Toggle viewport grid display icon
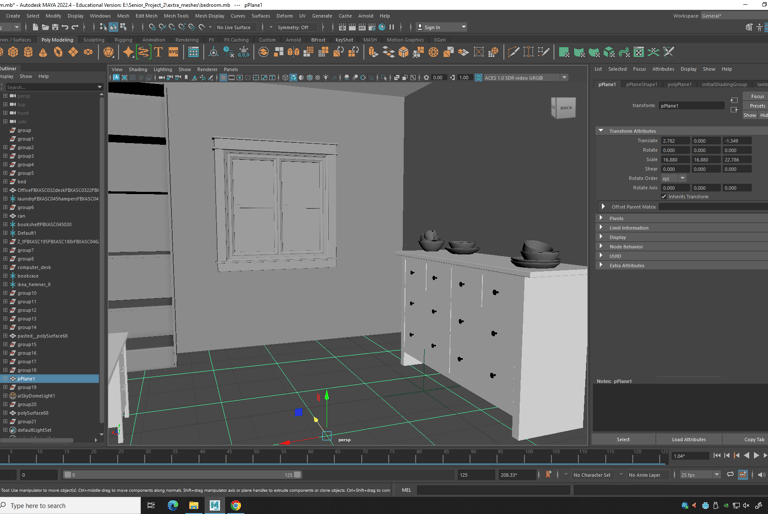 tap(223, 78)
